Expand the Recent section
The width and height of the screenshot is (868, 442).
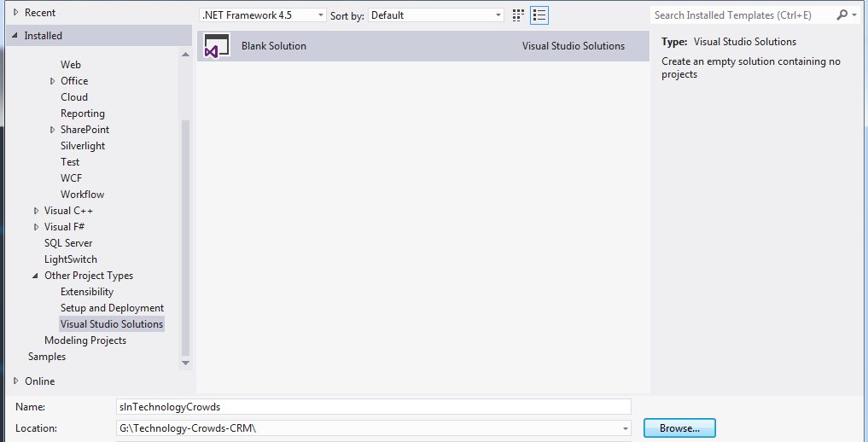coord(16,12)
